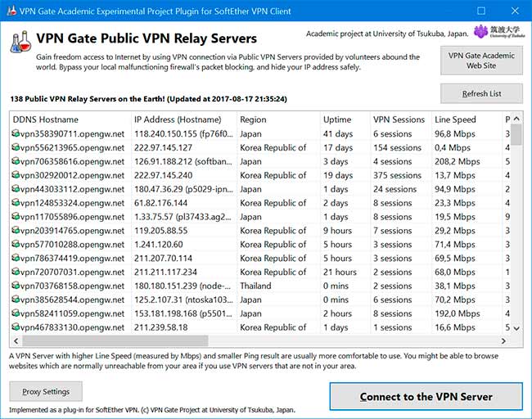Image resolution: width=532 pixels, height=419 pixels.
Task: Click the VPN Gate flask logo icon
Action: 20,42
